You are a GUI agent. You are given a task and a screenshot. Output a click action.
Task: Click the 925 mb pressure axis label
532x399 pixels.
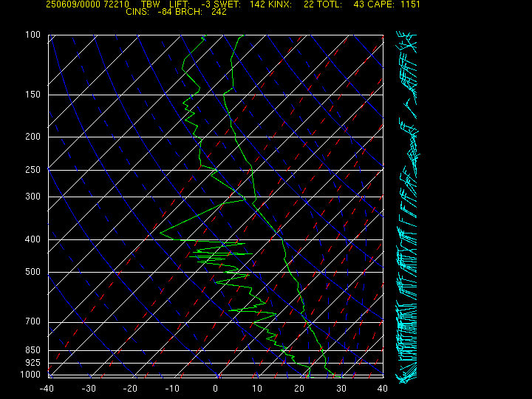tap(33, 363)
